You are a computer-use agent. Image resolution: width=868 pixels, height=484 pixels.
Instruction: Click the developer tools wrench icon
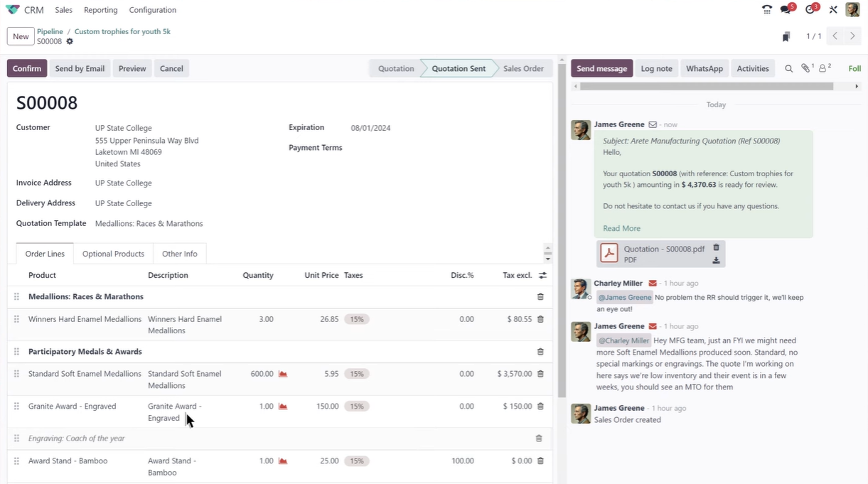[x=833, y=10]
